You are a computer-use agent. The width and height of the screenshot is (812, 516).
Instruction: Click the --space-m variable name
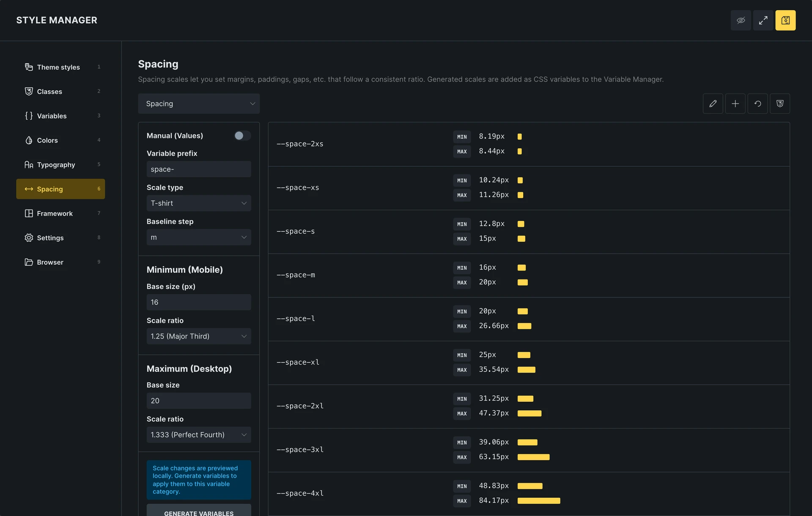point(296,275)
